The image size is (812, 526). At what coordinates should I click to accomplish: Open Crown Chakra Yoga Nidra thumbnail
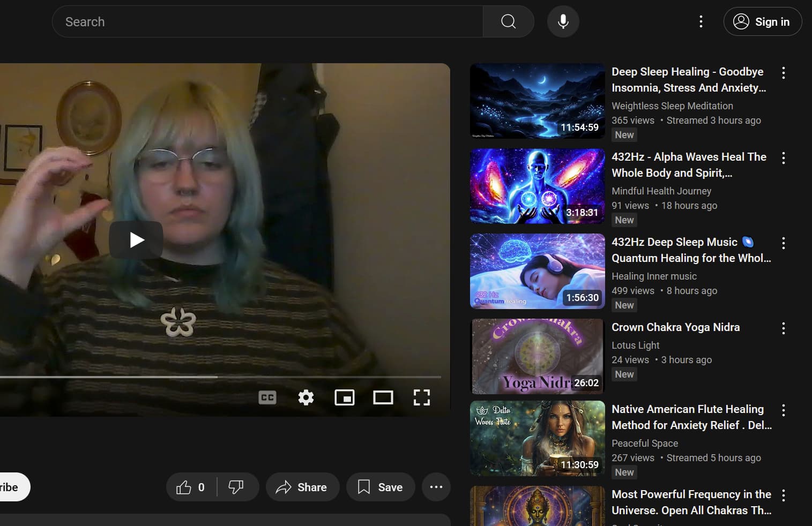(x=538, y=356)
